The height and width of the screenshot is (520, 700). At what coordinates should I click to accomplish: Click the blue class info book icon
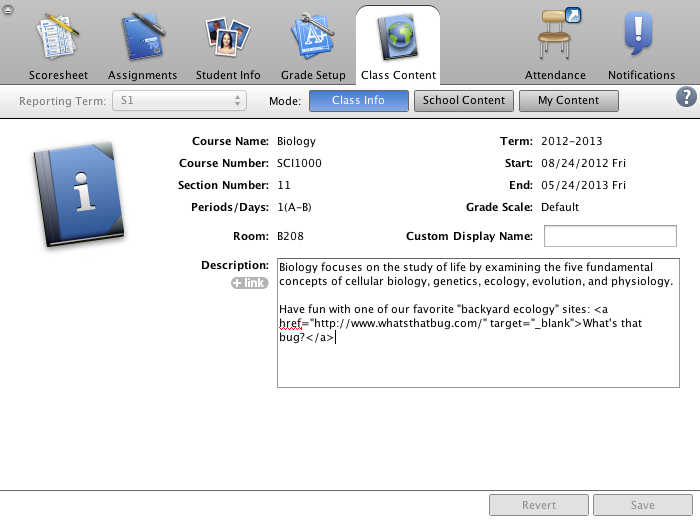79,194
